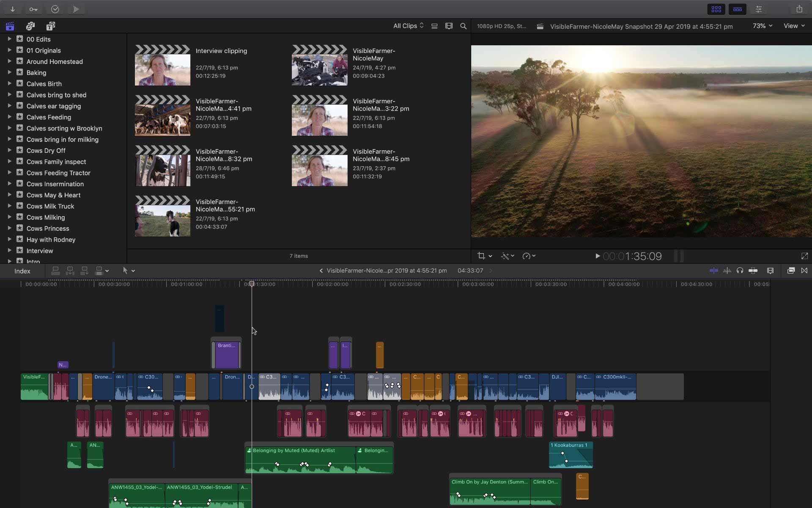Toggle audio skimming waveform button
Viewport: 812px width, 508px height.
[x=727, y=271]
